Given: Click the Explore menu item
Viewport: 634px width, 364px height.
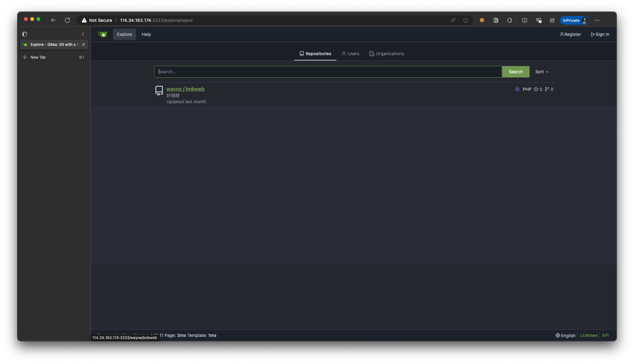Looking at the screenshot, I should pyautogui.click(x=124, y=34).
